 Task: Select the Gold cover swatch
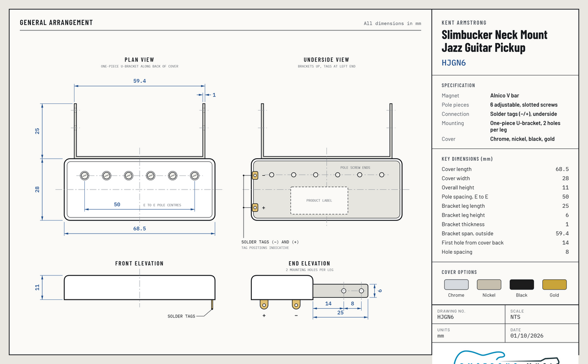(554, 285)
